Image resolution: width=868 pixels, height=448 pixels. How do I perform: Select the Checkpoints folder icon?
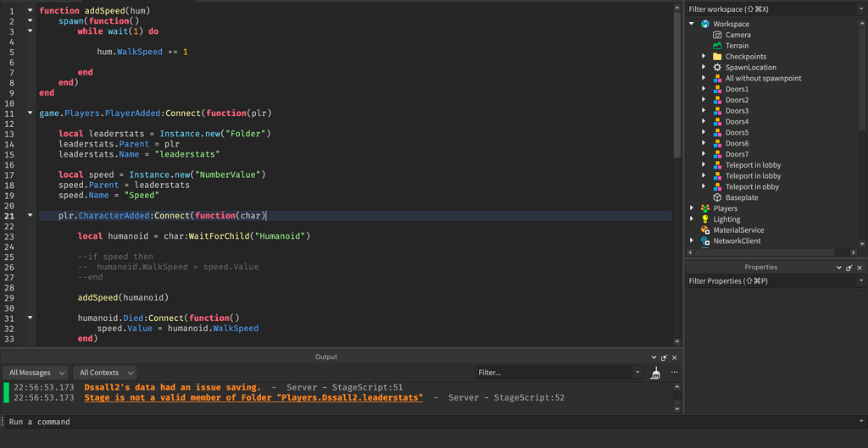(717, 57)
